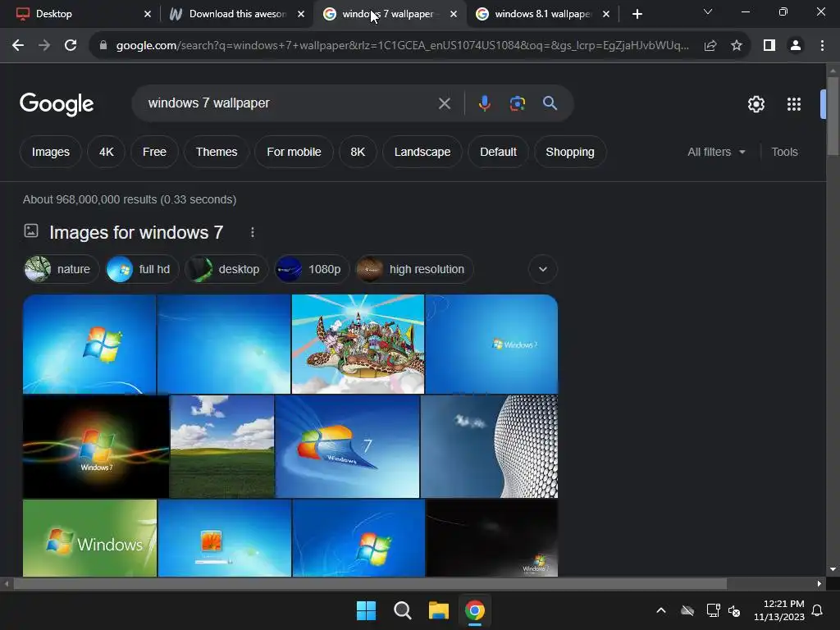Select the Images filter chip

coord(50,152)
